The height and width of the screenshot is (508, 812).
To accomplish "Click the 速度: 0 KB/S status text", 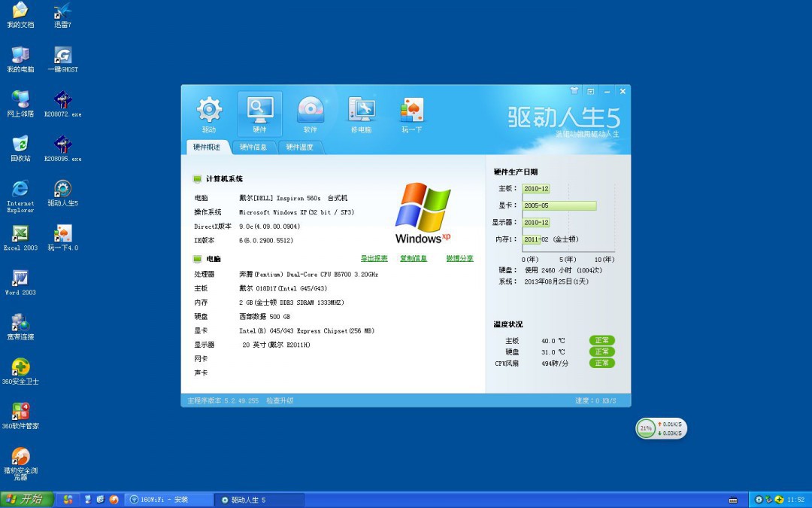I will (x=595, y=400).
